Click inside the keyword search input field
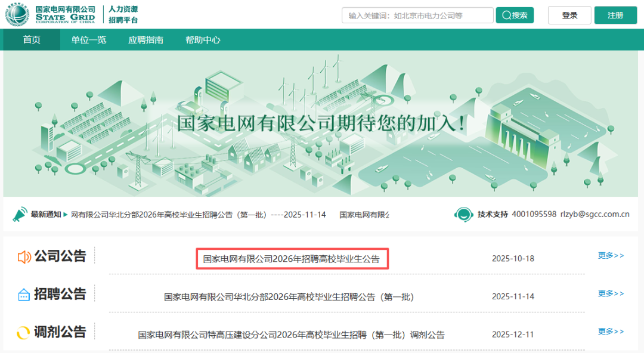 416,14
